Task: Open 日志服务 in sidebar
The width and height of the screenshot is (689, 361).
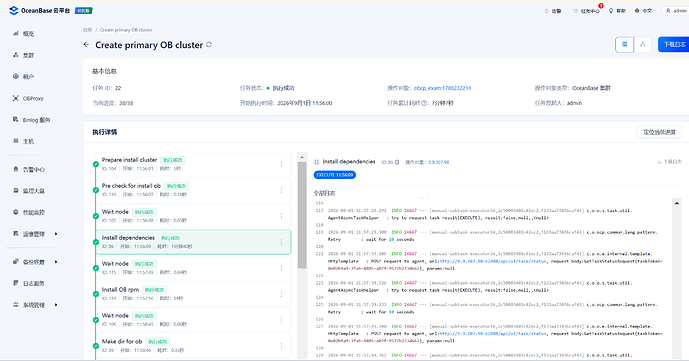Action: [x=35, y=283]
